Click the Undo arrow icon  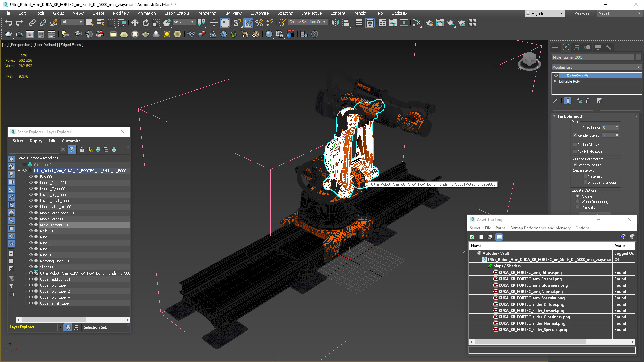9,23
